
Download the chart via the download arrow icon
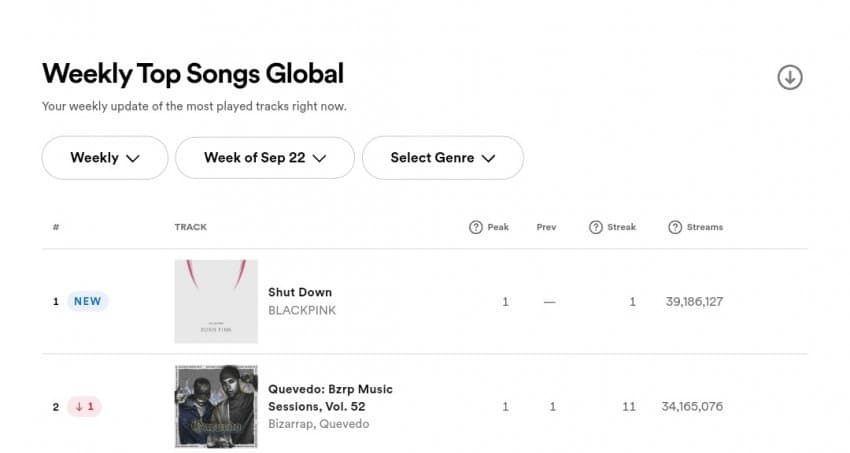[x=790, y=77]
